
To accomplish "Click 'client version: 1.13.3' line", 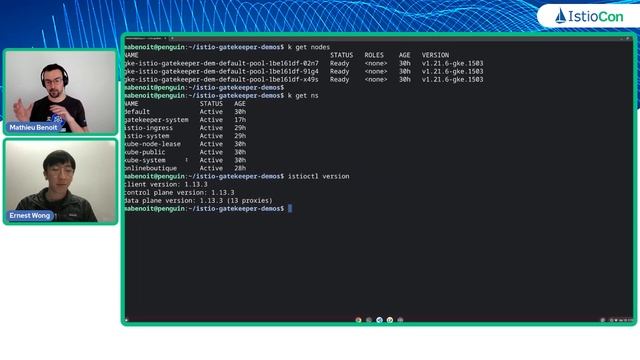I will pos(166,184).
